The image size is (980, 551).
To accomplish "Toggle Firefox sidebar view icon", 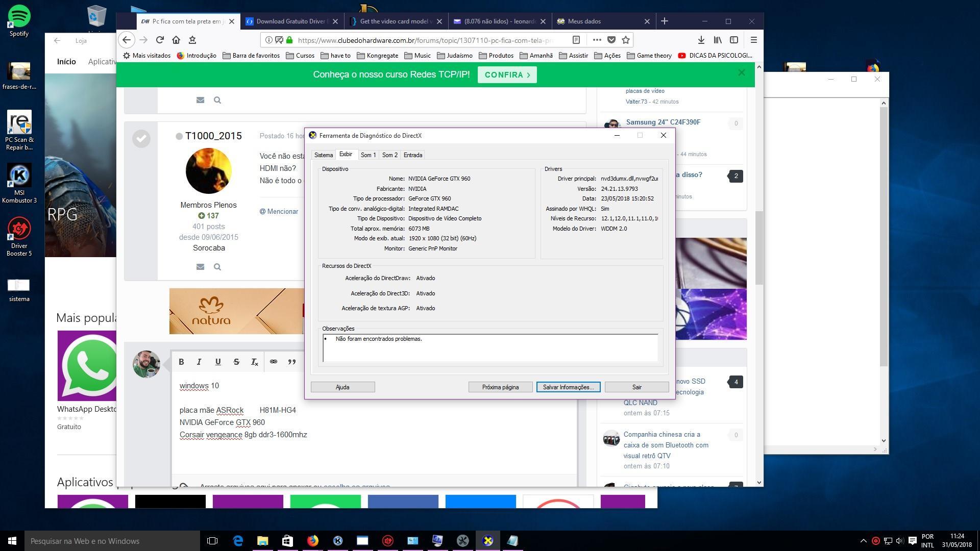I will point(734,40).
